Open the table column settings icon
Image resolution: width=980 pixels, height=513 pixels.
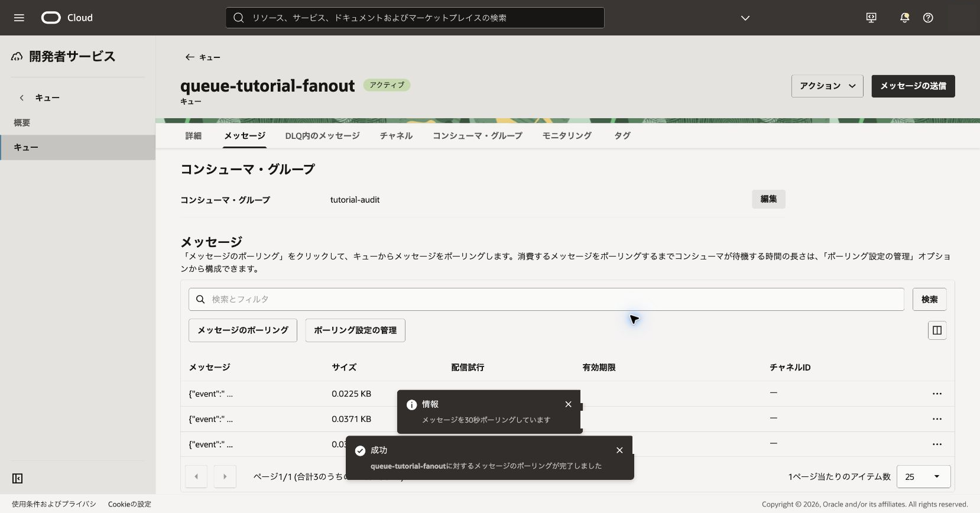[x=937, y=330]
